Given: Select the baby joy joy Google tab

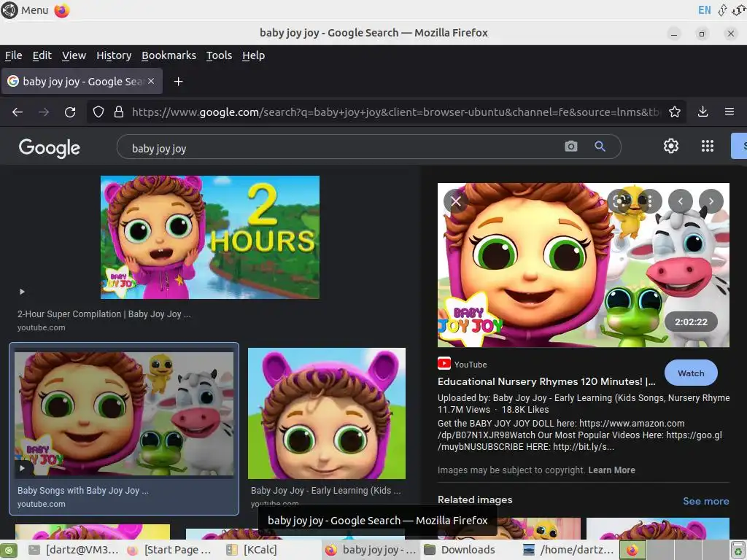Looking at the screenshot, I should (x=82, y=82).
